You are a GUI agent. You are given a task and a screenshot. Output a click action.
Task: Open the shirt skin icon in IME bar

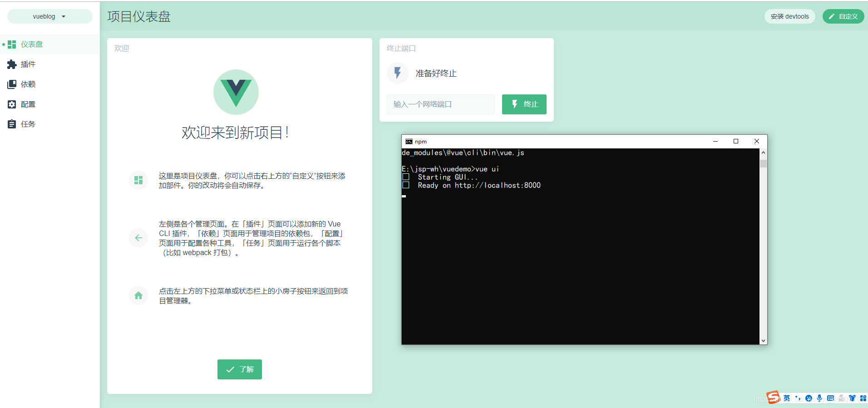click(x=852, y=398)
